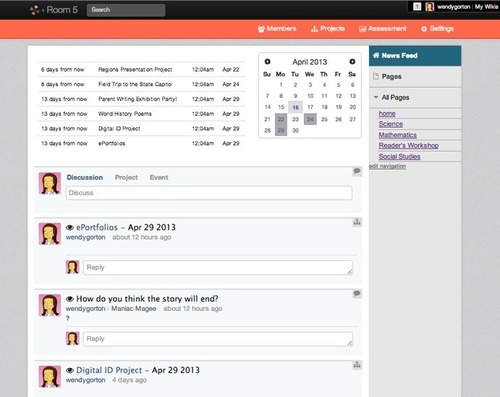Click the Wikispaces logo icon beside Room 5
The width and height of the screenshot is (500, 397).
click(x=35, y=10)
